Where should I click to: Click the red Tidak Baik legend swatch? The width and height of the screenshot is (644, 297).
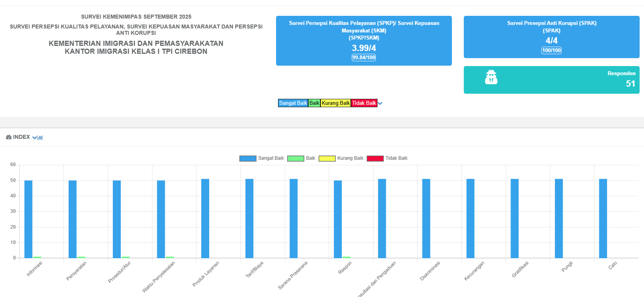[x=375, y=159]
